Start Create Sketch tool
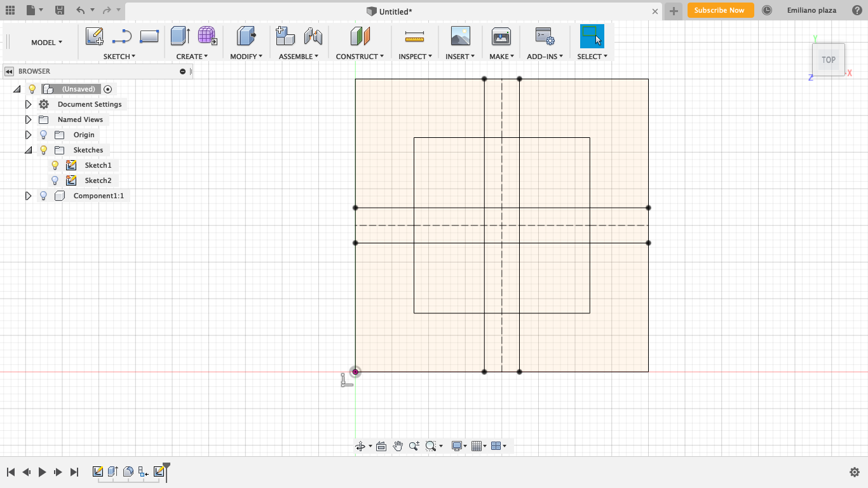This screenshot has height=488, width=868. pyautogui.click(x=94, y=36)
